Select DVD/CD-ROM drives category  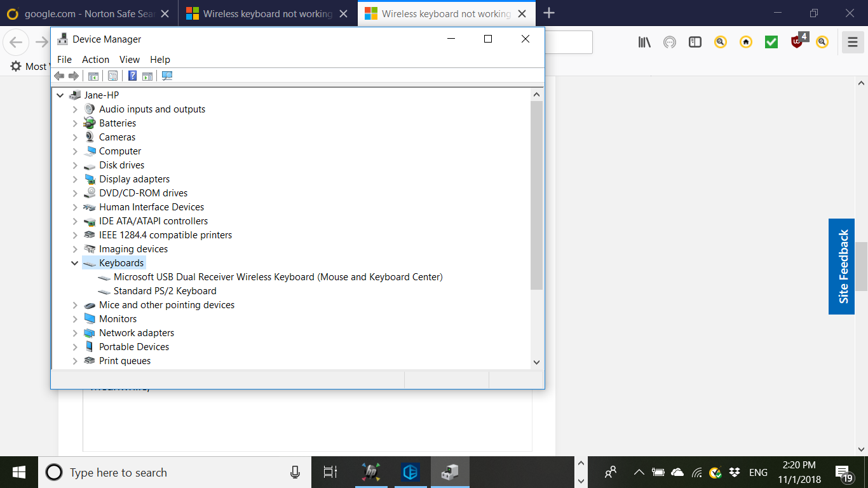(143, 193)
